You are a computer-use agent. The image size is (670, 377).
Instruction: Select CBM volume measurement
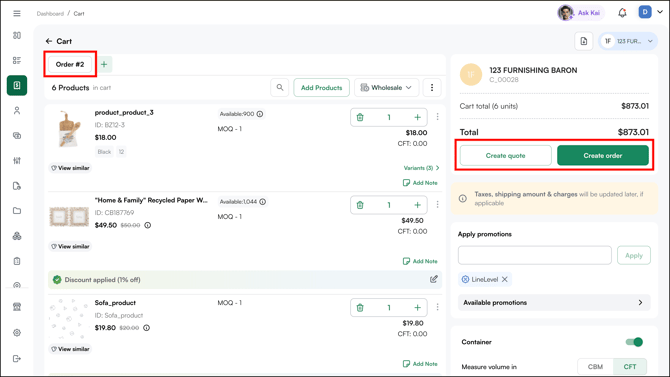coord(595,367)
